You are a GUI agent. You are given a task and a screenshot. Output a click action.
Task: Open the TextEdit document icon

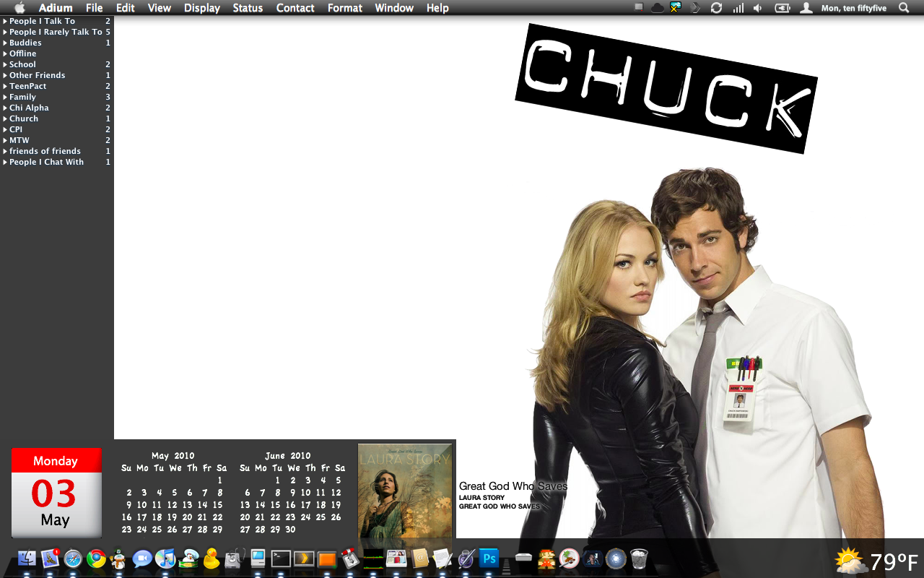click(x=443, y=558)
